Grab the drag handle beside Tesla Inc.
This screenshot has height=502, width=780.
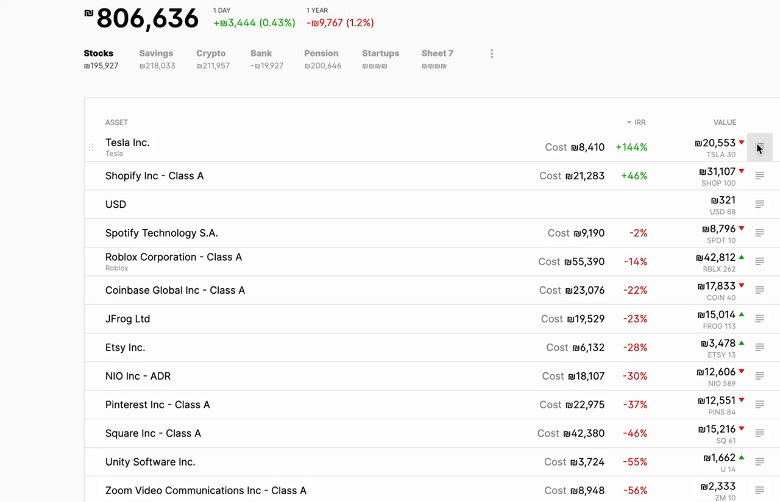pyautogui.click(x=91, y=147)
